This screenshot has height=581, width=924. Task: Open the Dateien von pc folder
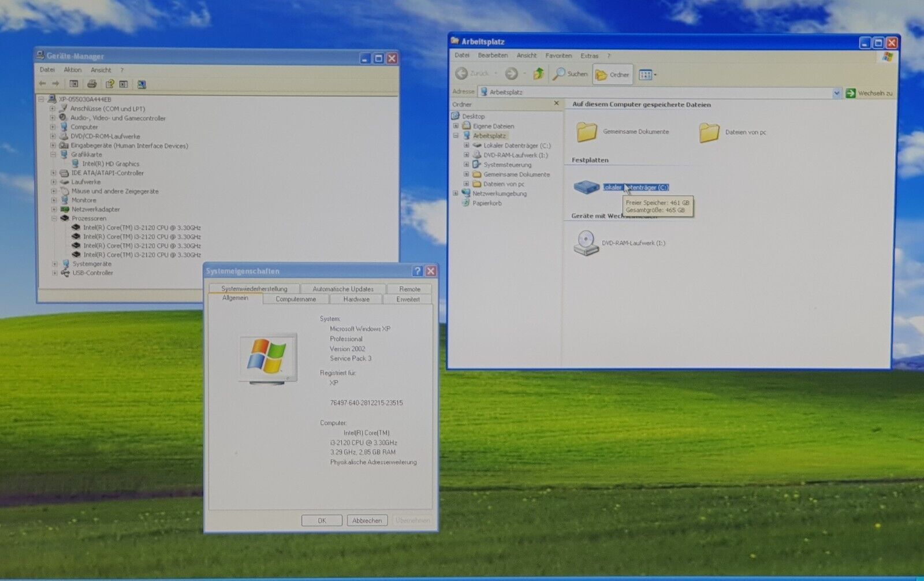709,133
